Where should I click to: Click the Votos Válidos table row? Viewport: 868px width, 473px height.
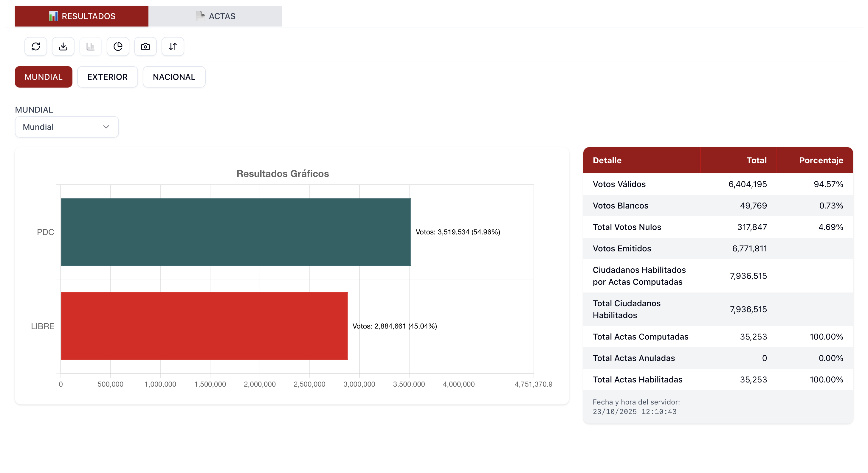tap(718, 184)
